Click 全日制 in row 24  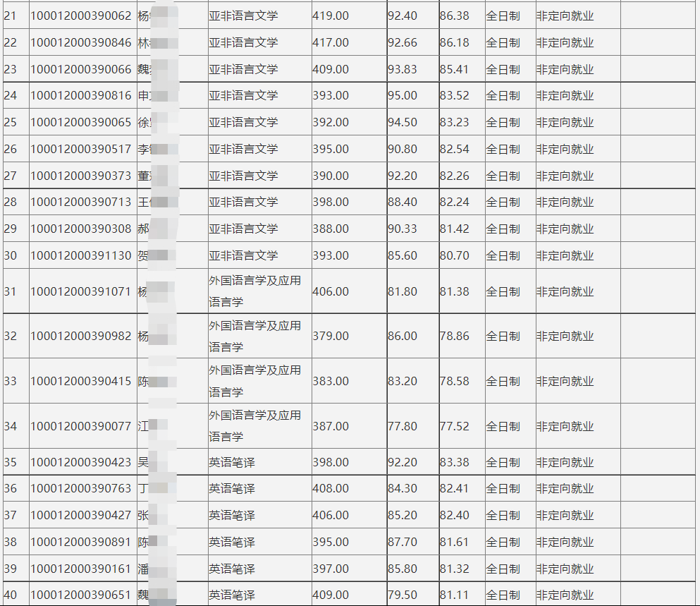(503, 96)
